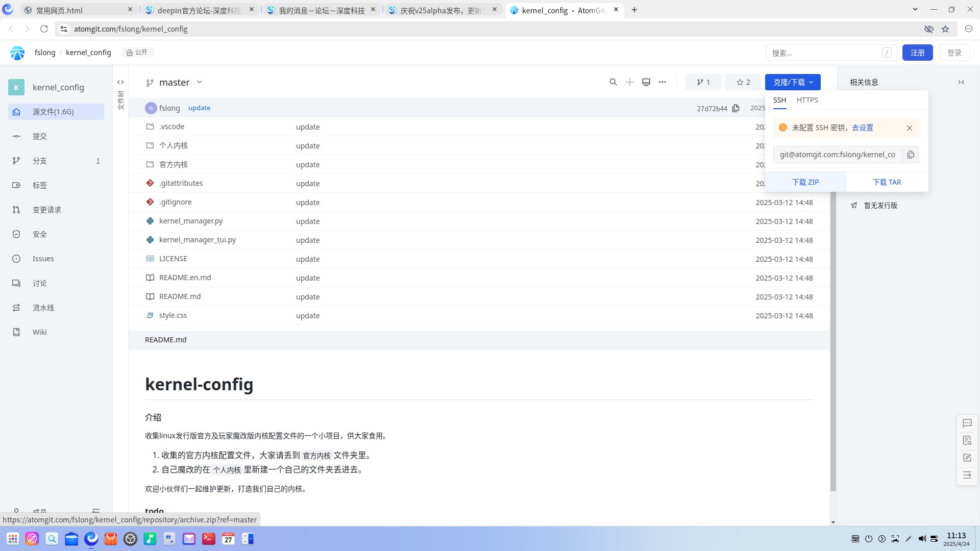Image resolution: width=980 pixels, height=551 pixels.
Task: Open 提交 in the sidebar
Action: coord(56,136)
